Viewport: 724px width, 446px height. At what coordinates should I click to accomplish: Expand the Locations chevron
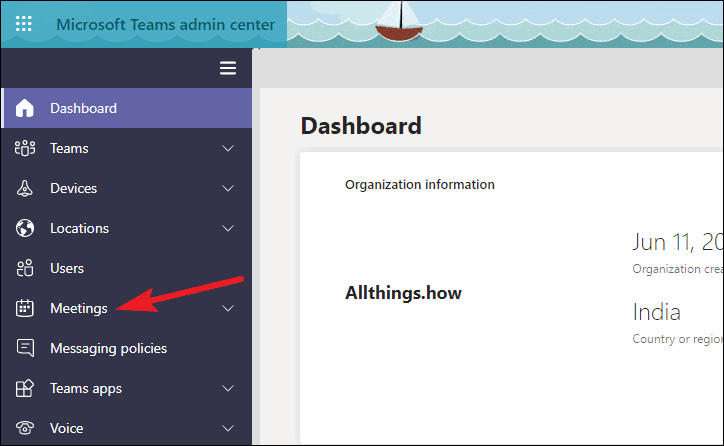[x=228, y=228]
